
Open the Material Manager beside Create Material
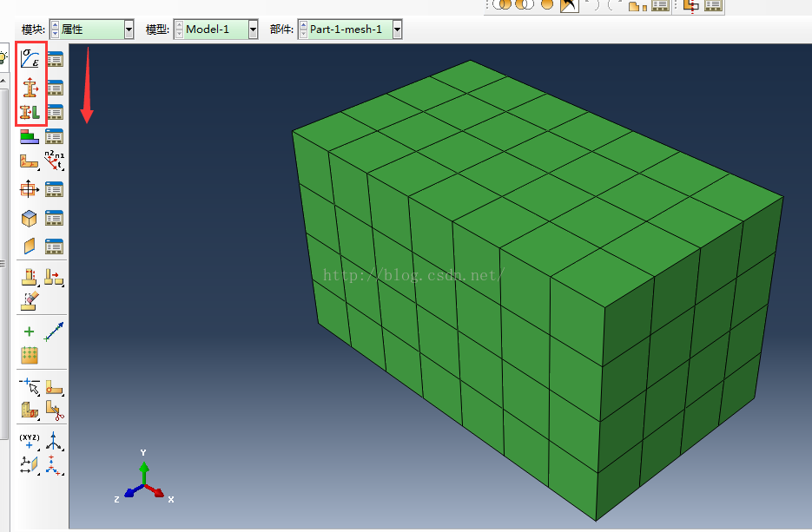point(55,59)
